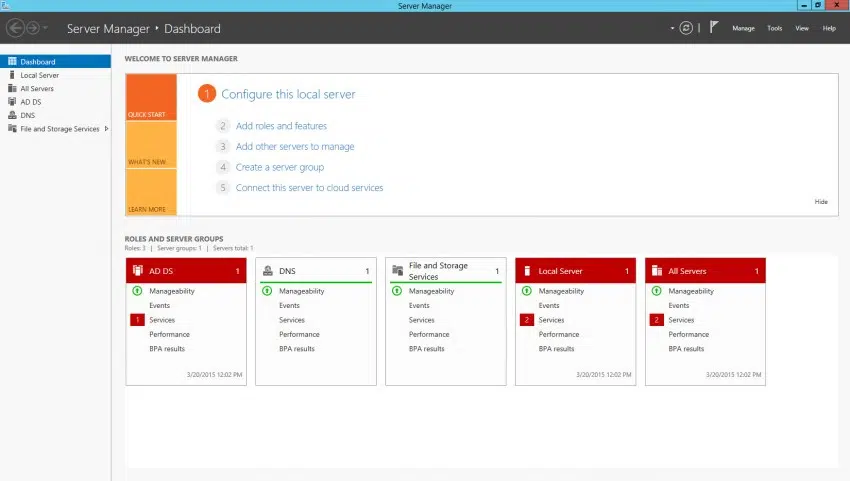Viewport: 850px width, 481px height.
Task: Open Events under File and Storage tile
Action: pyautogui.click(x=419, y=305)
